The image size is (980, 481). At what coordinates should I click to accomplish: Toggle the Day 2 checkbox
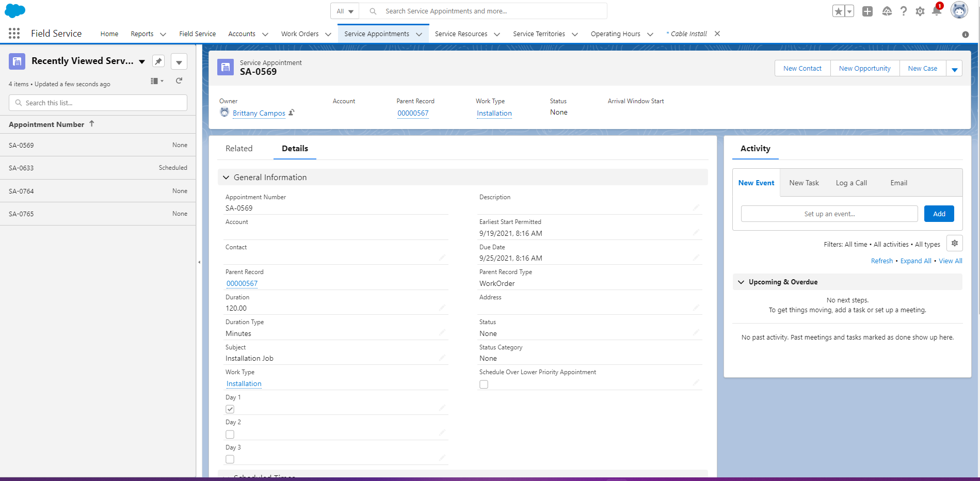point(230,435)
